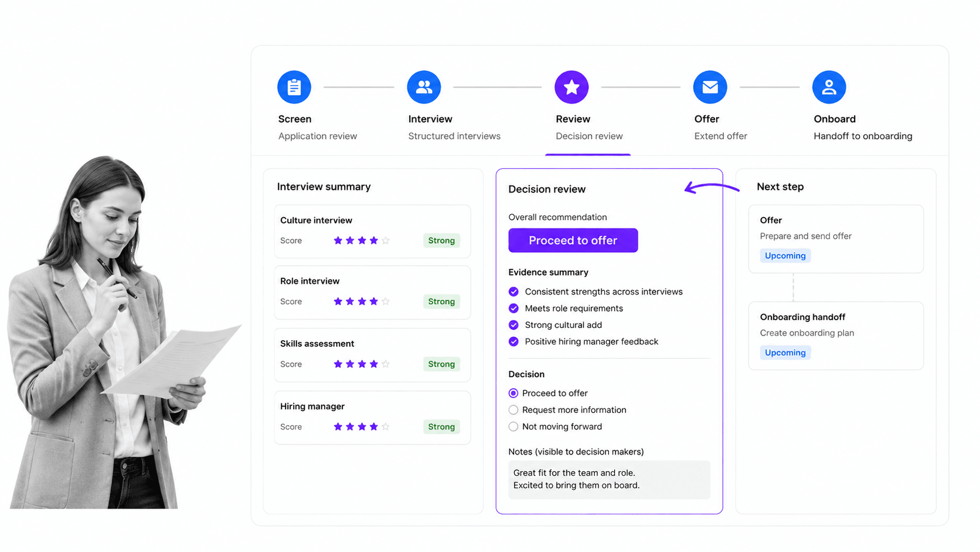Click the Offer stage envelope icon

tap(710, 87)
